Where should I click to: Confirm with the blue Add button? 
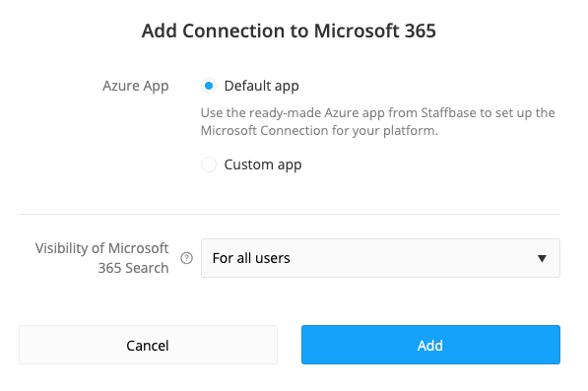(430, 345)
